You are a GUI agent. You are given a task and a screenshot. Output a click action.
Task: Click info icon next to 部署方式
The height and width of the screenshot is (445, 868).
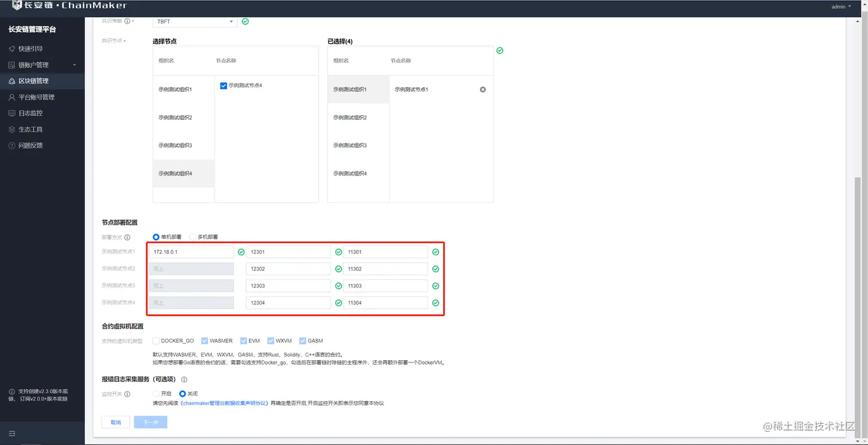click(x=127, y=237)
